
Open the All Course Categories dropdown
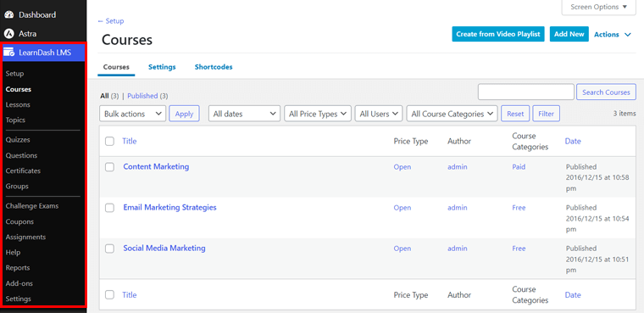[x=452, y=114]
